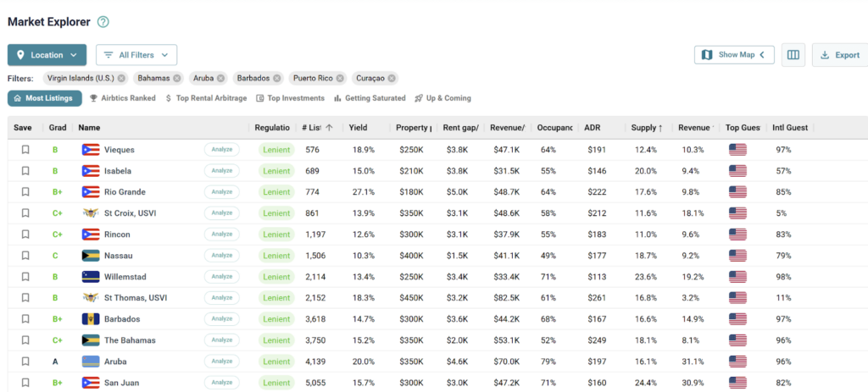868x392 pixels.
Task: Select the Top Rental Arbitrage tab
Action: point(206,98)
